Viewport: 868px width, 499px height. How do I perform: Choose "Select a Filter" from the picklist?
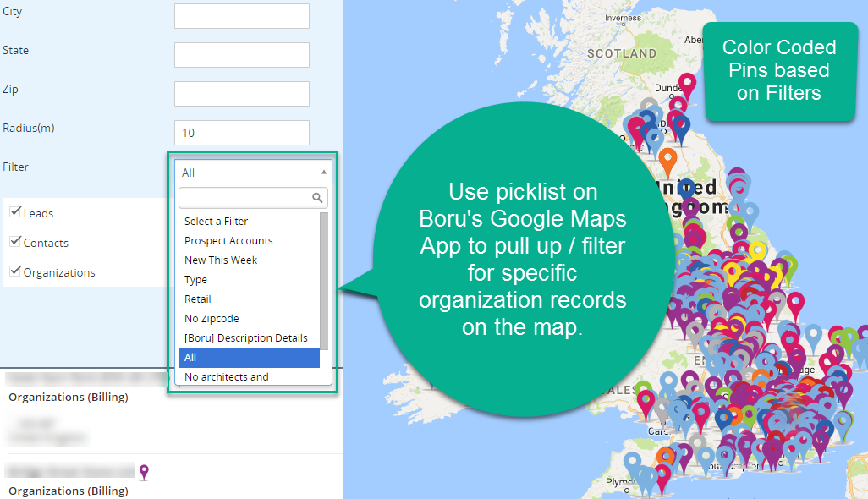[217, 222]
